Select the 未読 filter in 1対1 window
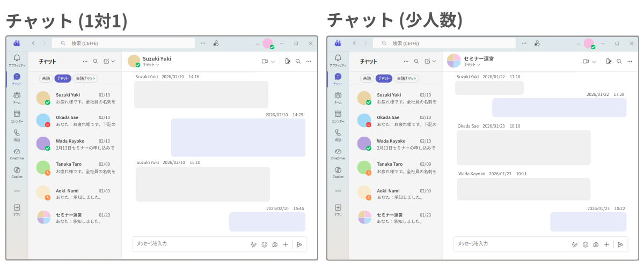644x268 pixels. 46,78
